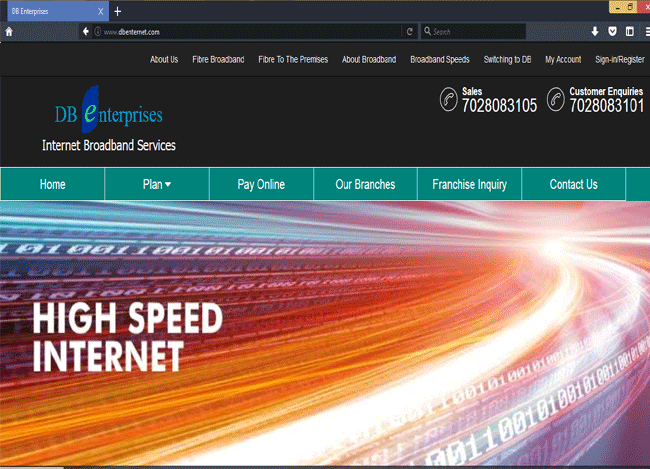Click the Pocket icon in toolbar
The width and height of the screenshot is (650, 469).
click(x=612, y=31)
